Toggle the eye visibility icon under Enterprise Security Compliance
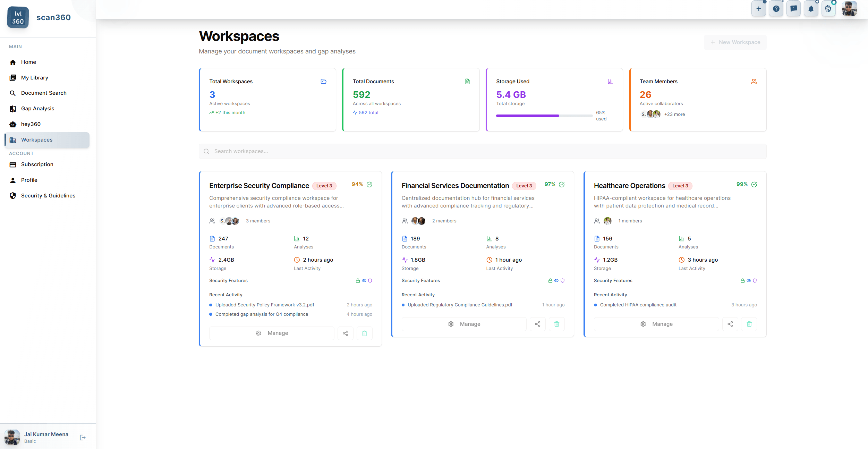The image size is (868, 449). point(364,281)
